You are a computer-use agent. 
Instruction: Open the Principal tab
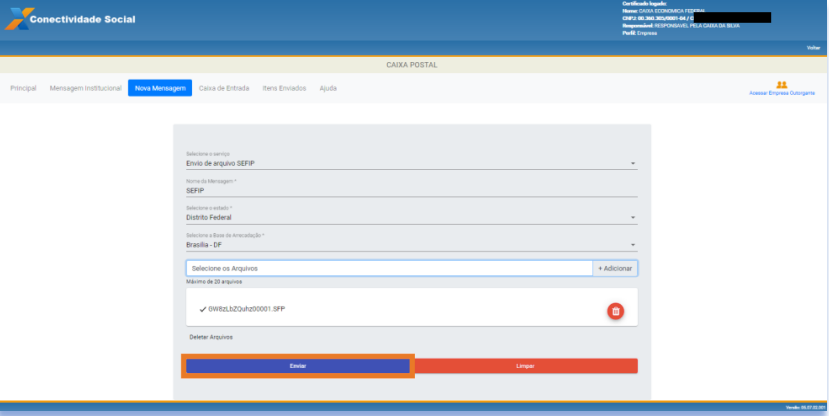pyautogui.click(x=23, y=88)
